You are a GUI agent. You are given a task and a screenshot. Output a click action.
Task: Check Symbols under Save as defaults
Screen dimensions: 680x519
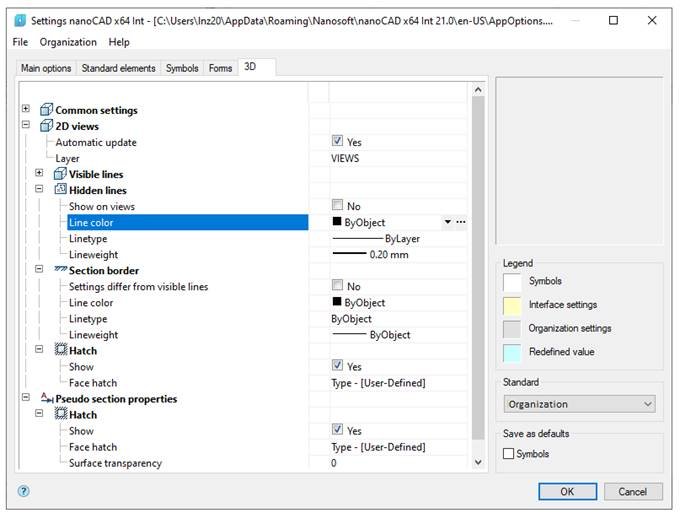tap(508, 454)
